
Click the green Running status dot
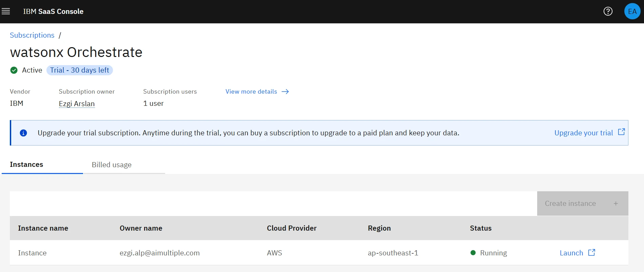click(x=473, y=253)
